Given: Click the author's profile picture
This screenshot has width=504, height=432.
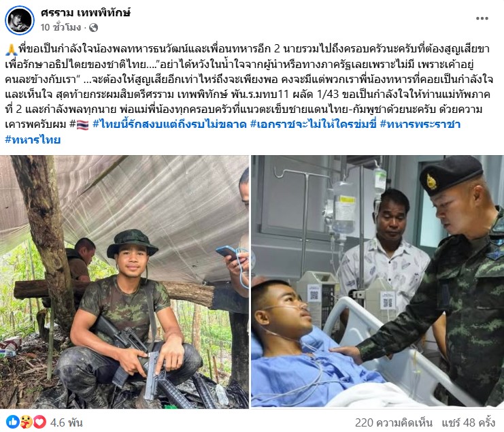Looking at the screenshot, I should (x=20, y=20).
